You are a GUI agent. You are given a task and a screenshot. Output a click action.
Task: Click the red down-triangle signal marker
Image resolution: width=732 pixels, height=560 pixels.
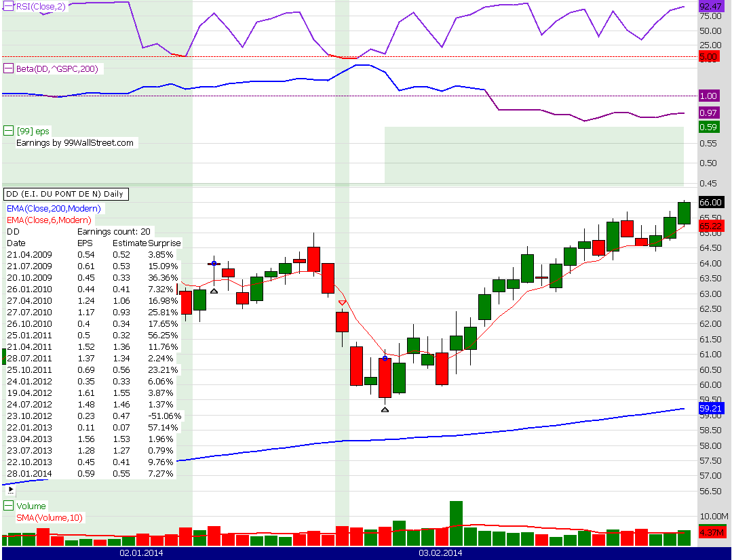pos(343,302)
